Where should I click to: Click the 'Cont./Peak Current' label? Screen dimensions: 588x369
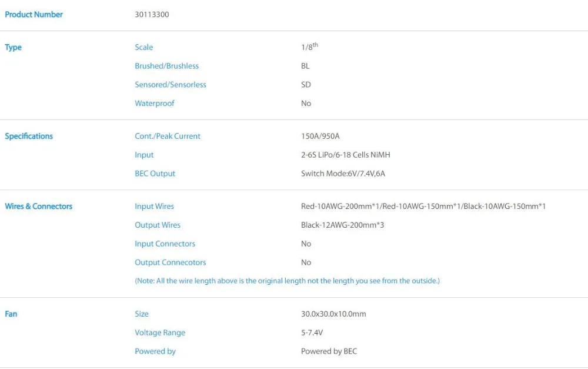(x=168, y=137)
